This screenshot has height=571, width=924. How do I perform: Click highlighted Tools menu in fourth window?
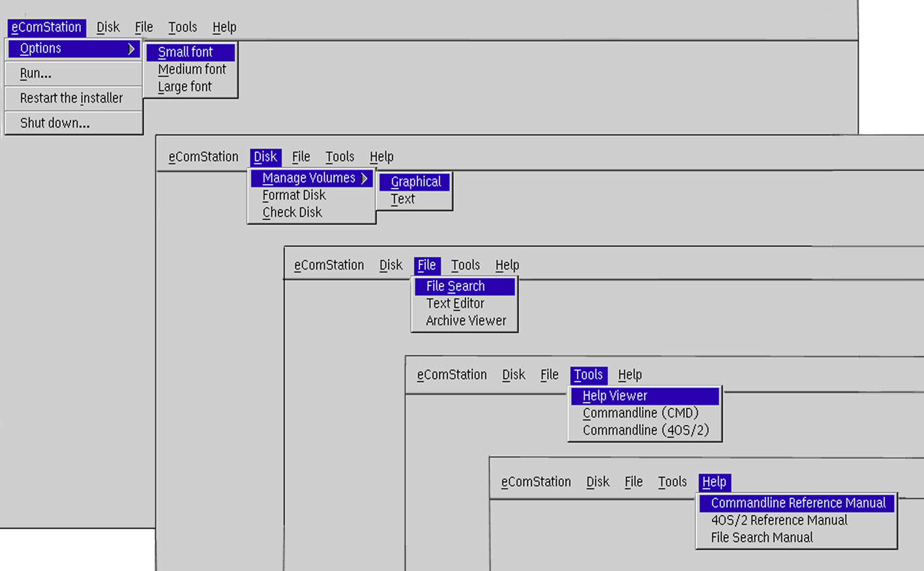click(x=589, y=375)
